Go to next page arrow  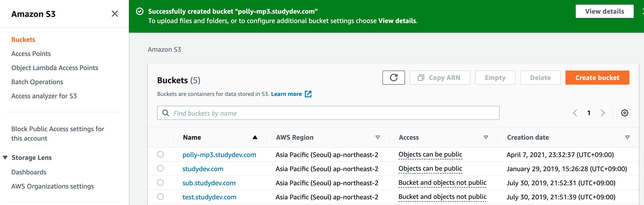pos(603,113)
